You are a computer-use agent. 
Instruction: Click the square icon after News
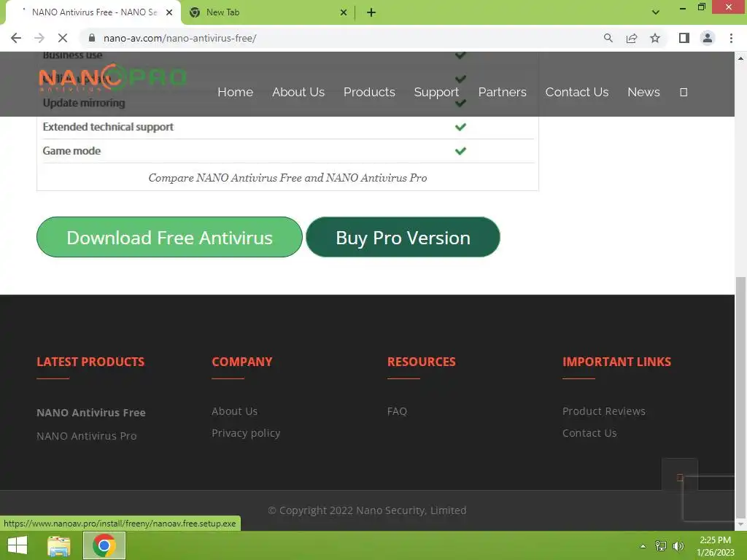point(684,93)
